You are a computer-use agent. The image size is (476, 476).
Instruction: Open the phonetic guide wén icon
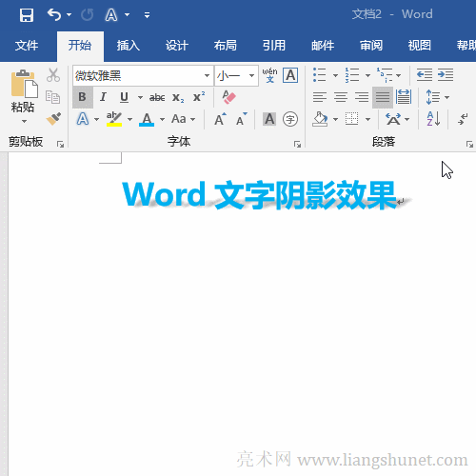(269, 75)
